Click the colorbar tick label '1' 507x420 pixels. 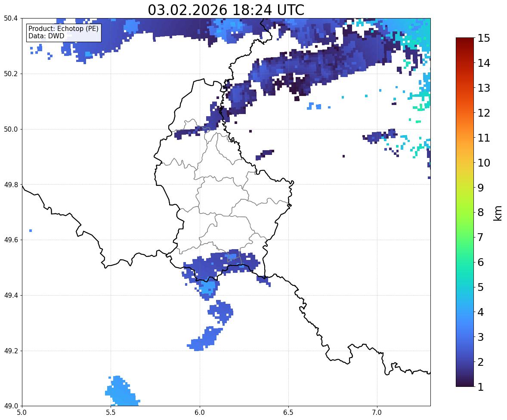pos(480,387)
